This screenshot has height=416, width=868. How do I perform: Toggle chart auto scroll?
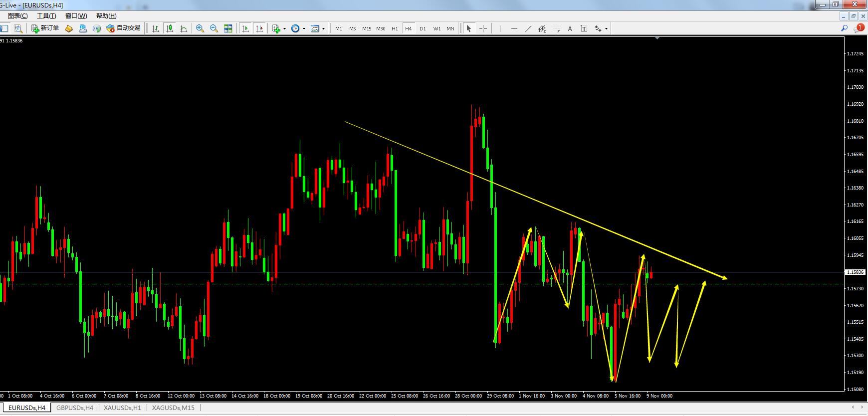(245, 28)
